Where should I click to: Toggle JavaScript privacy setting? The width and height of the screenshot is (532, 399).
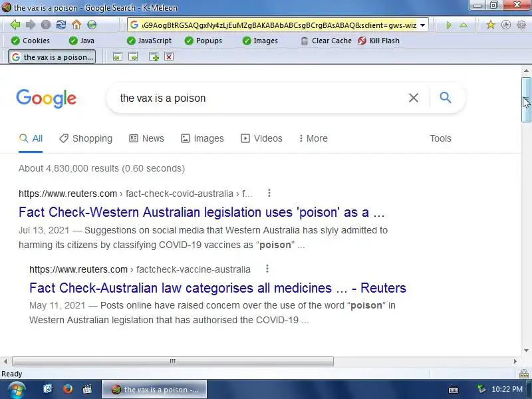click(149, 41)
